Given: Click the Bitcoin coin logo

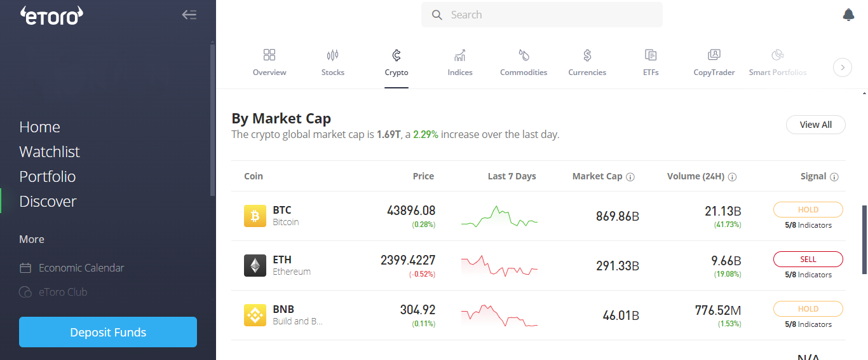Looking at the screenshot, I should (x=255, y=216).
